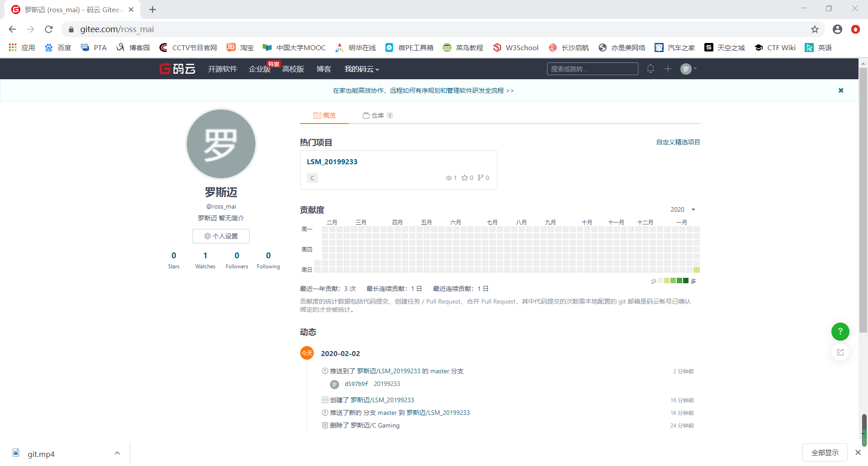Click the Gitee 码云 logo
This screenshot has width=868, height=466.
tap(177, 69)
